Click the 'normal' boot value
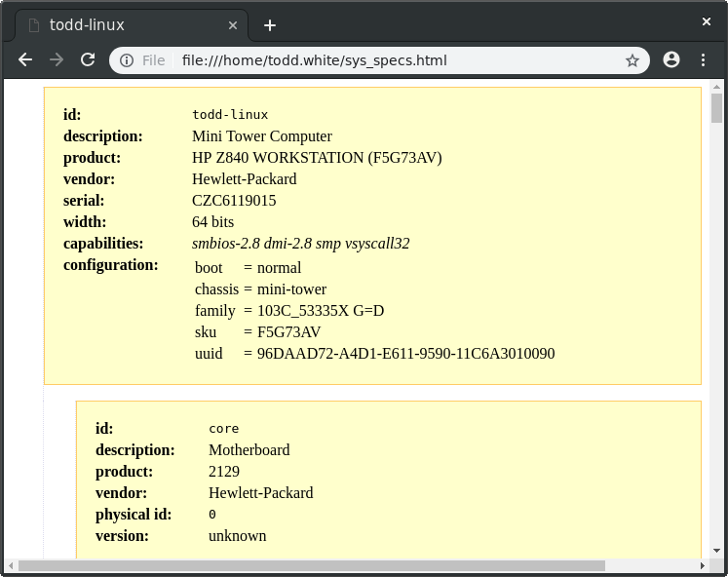The width and height of the screenshot is (728, 577). coord(279,268)
